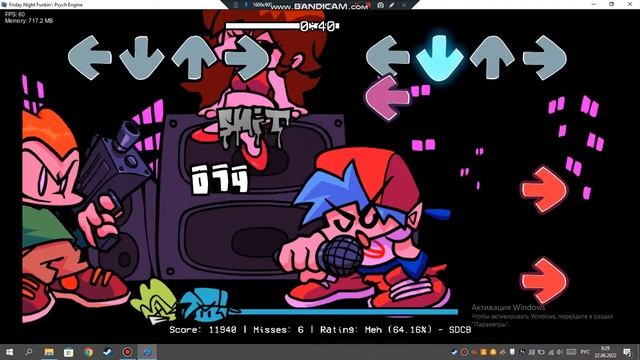
Task: Click the green Pico health icon
Action: (154, 302)
